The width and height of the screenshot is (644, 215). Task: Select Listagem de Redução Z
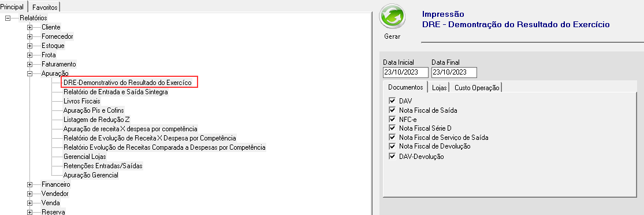coord(96,120)
